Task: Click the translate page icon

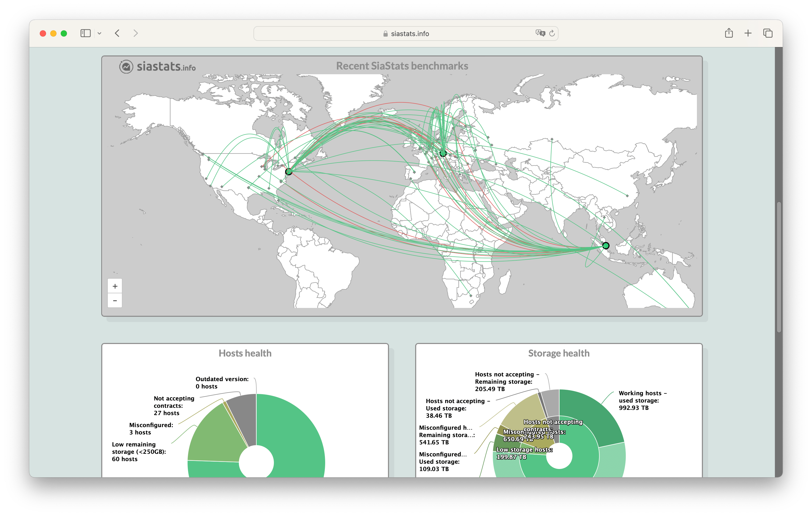Action: pyautogui.click(x=540, y=33)
